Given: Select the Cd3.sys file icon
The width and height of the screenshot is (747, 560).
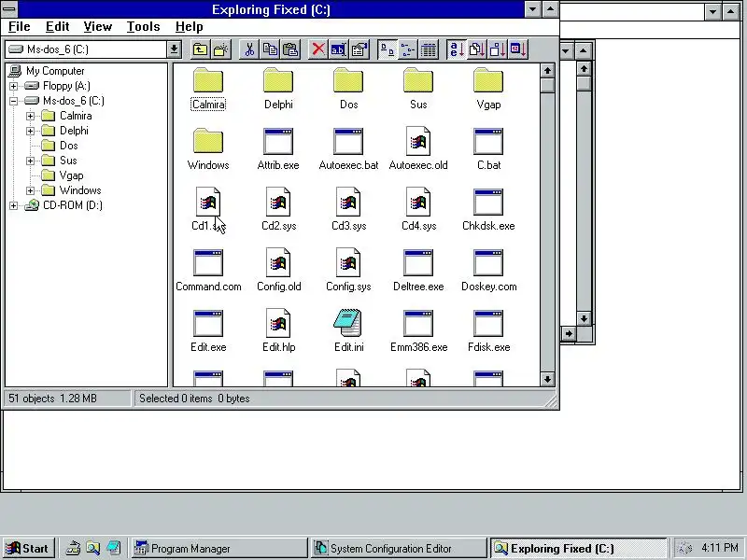Looking at the screenshot, I should tap(348, 202).
